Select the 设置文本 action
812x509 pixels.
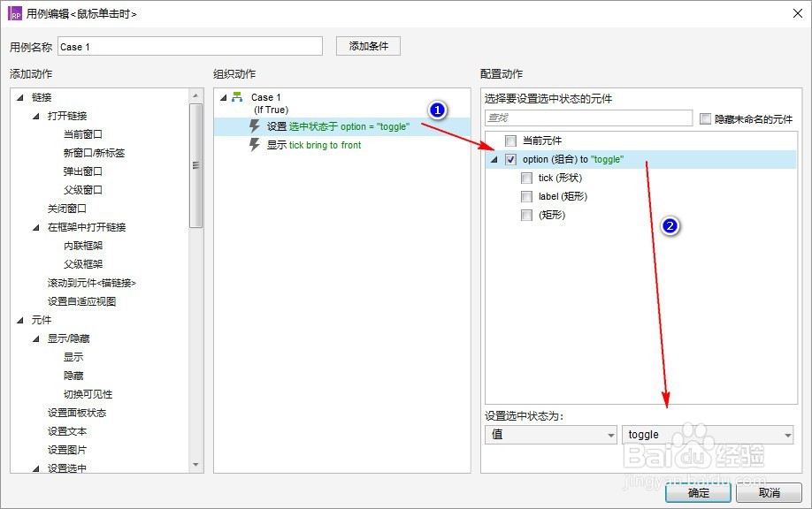67,431
